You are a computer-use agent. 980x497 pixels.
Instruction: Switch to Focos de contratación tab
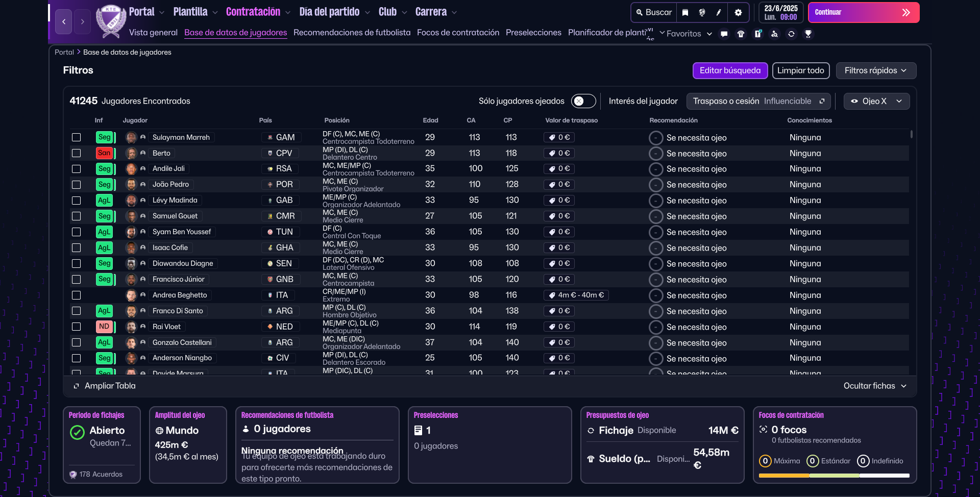pyautogui.click(x=458, y=33)
